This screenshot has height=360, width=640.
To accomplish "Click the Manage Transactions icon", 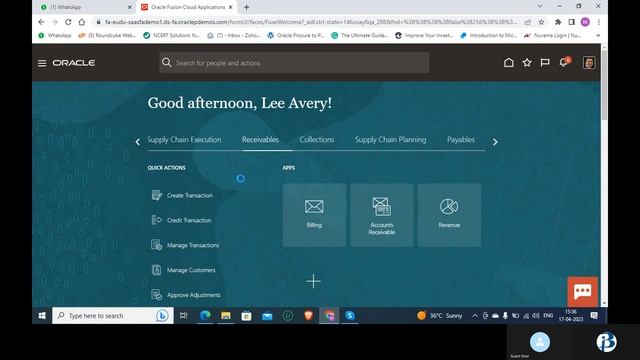I will click(x=157, y=245).
